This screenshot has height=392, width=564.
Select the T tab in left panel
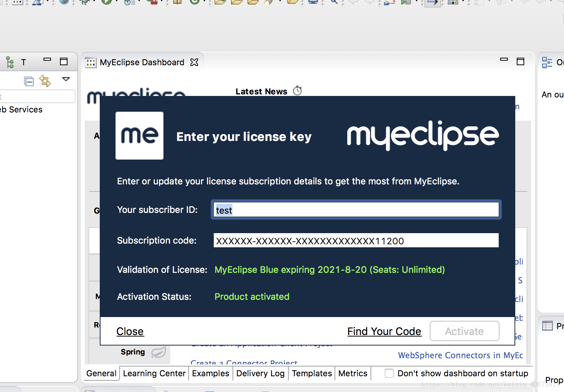tap(24, 63)
